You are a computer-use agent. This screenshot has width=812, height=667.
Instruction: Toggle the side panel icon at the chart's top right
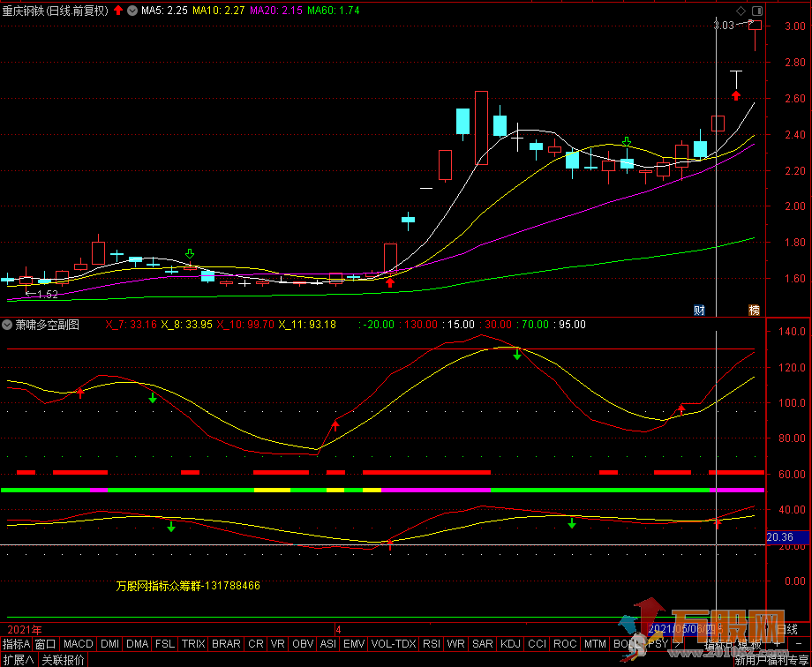pos(757,11)
